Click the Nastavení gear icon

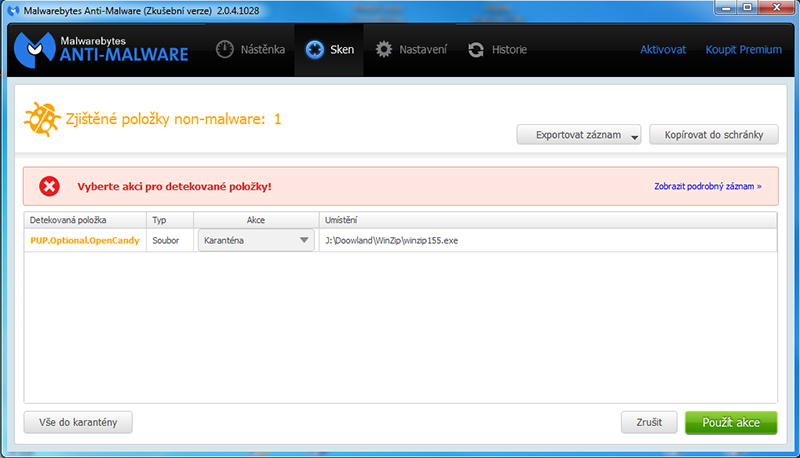pyautogui.click(x=384, y=50)
